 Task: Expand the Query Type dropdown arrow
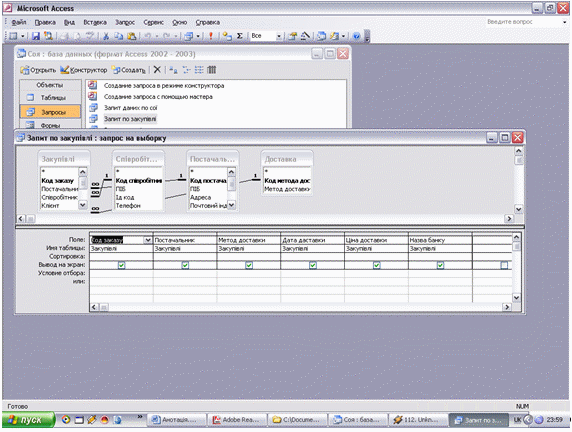[198, 36]
